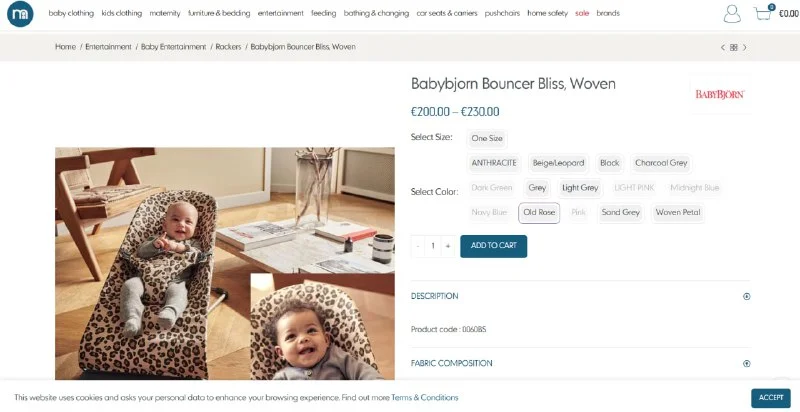The width and height of the screenshot is (800, 412).
Task: Select Beige/Leopard color option
Action: (558, 163)
